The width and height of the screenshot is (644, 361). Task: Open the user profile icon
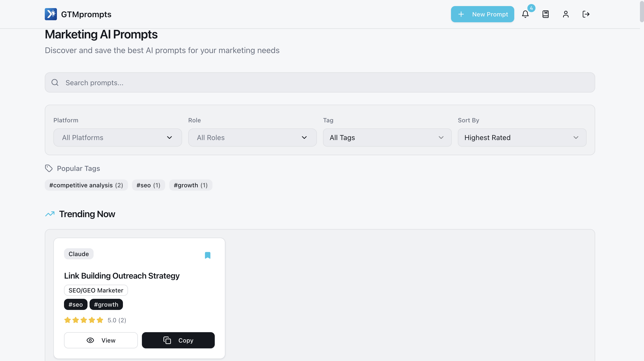click(x=566, y=14)
